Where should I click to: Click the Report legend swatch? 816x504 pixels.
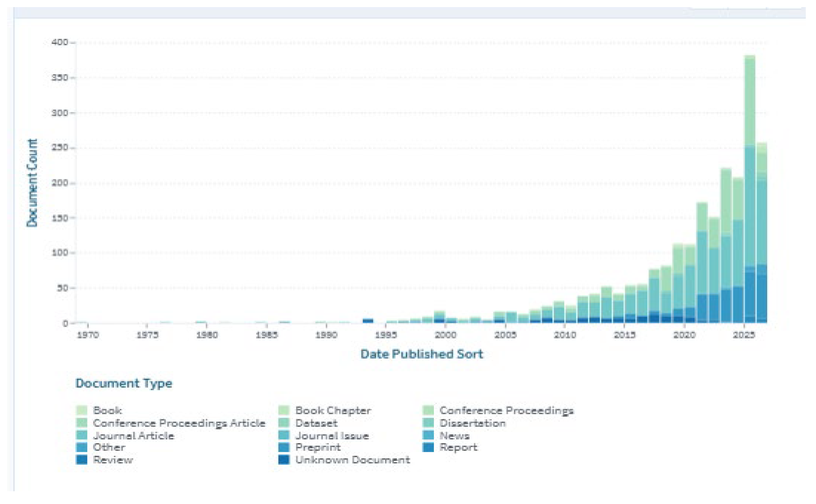coord(428,447)
